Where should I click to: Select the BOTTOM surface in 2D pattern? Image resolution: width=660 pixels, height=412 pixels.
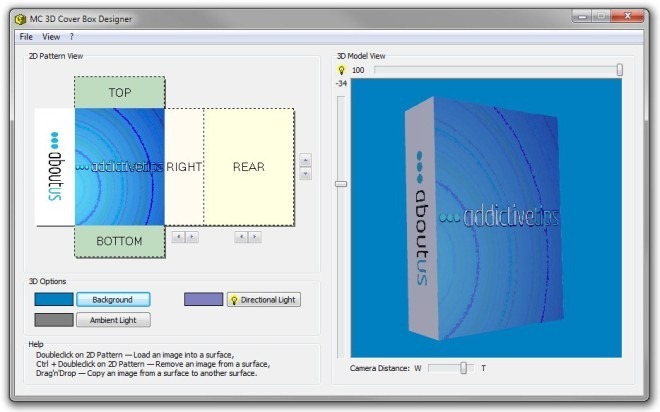click(x=120, y=241)
